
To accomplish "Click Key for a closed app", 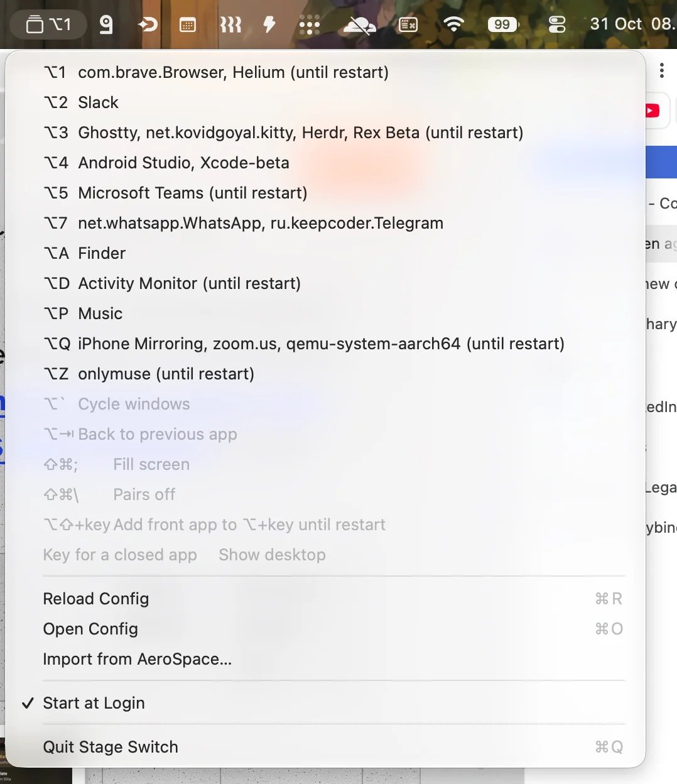I will (120, 555).
